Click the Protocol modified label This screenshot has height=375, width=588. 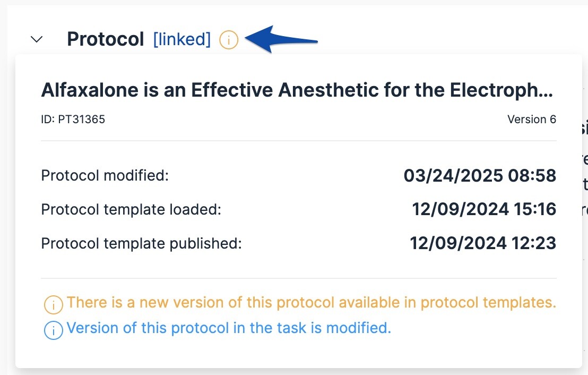[105, 175]
